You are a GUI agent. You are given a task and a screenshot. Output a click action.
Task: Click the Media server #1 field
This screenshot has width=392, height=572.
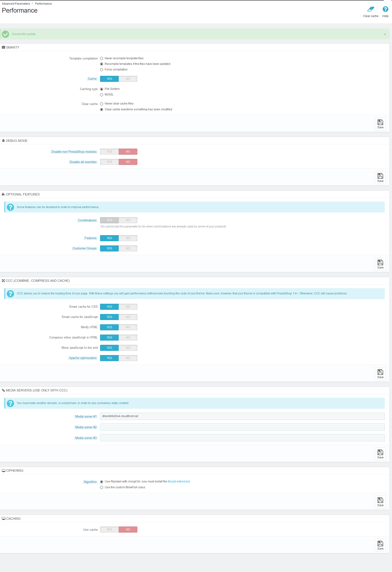pyautogui.click(x=242, y=416)
